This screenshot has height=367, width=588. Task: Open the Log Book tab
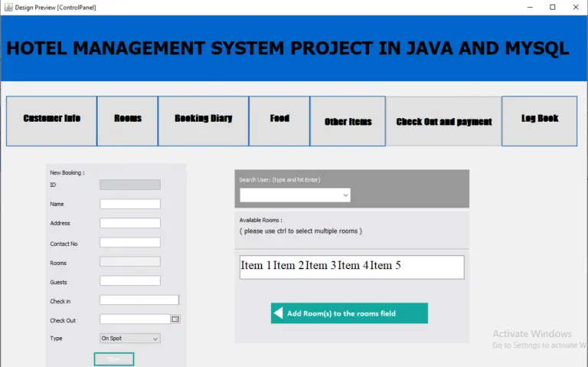539,120
